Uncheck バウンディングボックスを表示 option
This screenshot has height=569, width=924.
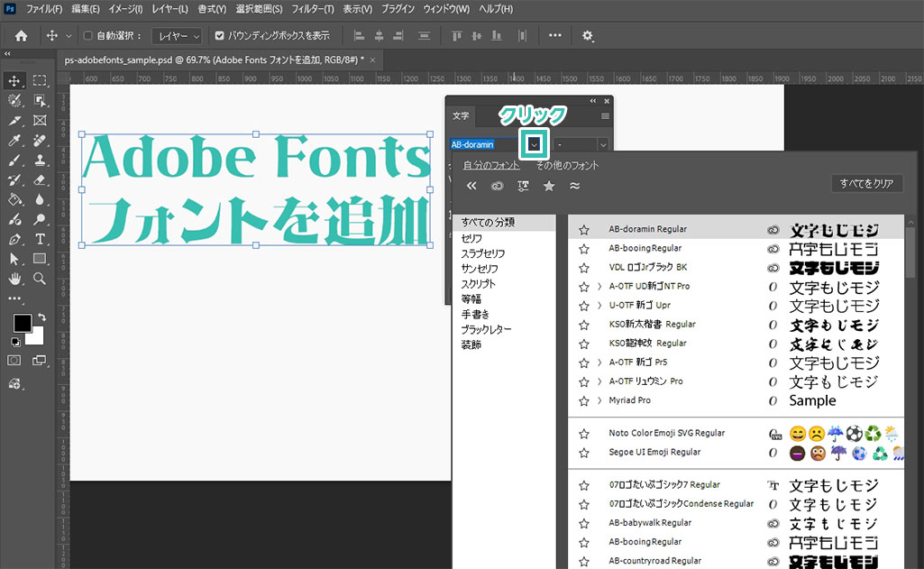(x=219, y=36)
